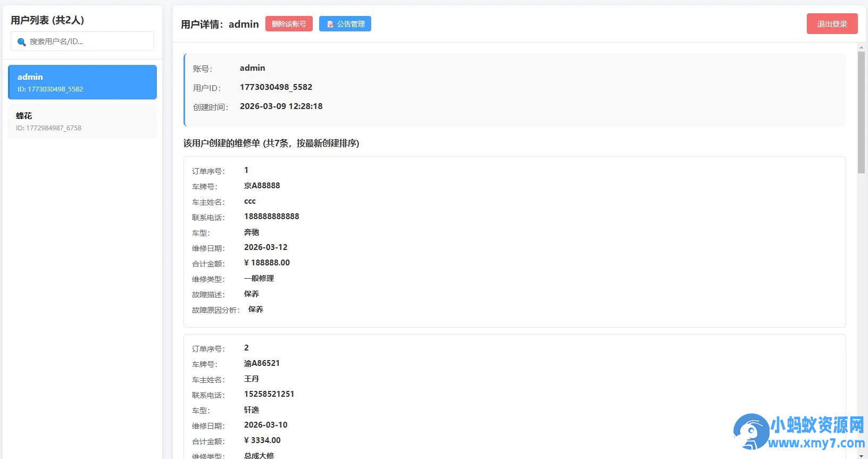Viewport: 868px width, 459px height.
Task: Click creation time 2026-03-09 12:28:18
Action: coord(281,106)
